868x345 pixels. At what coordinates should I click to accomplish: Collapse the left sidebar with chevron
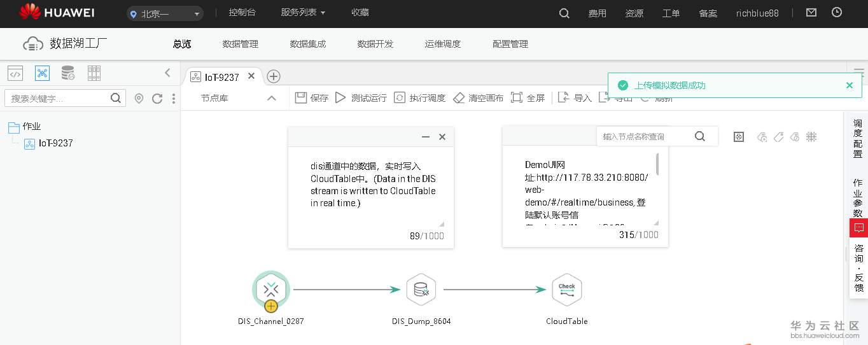coord(167,73)
